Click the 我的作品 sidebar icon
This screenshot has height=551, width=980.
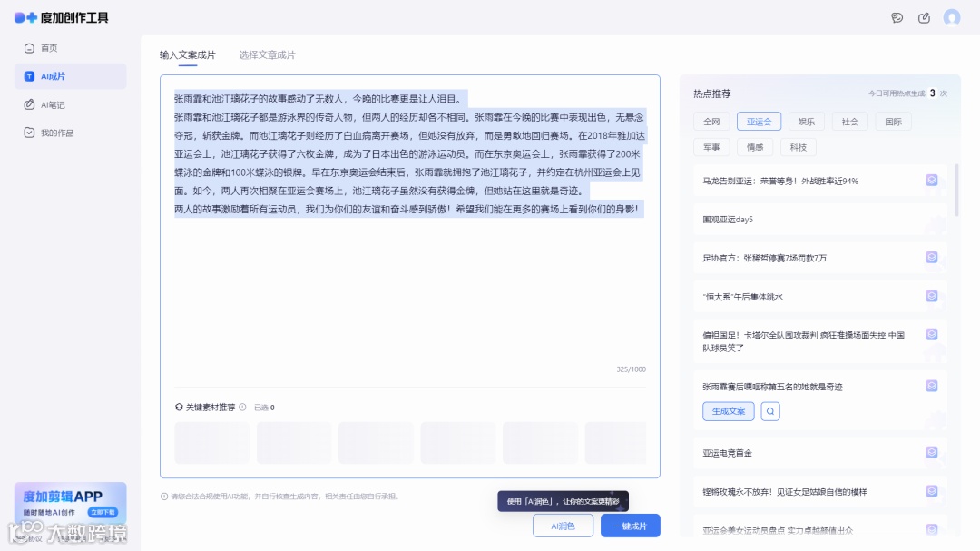click(x=29, y=133)
